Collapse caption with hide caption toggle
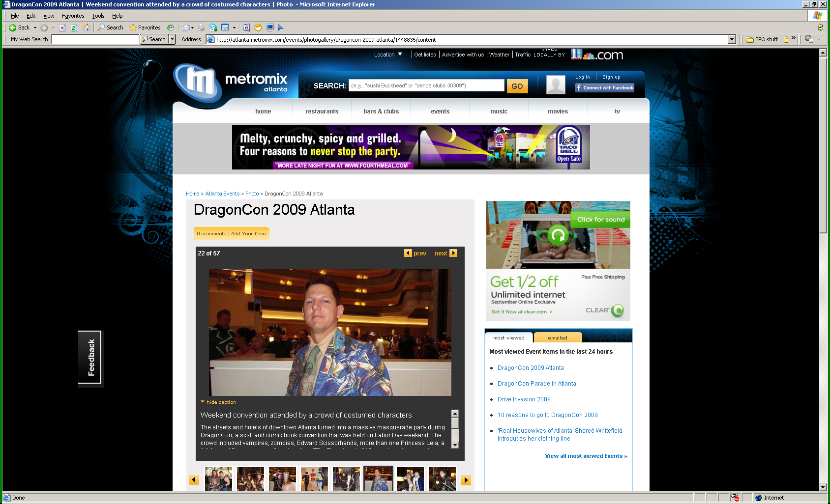 [x=218, y=402]
